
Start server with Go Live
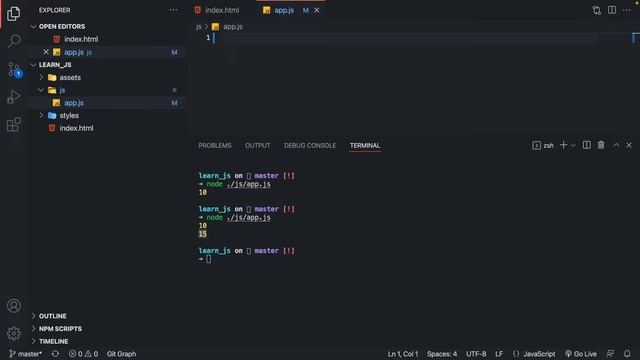581,354
